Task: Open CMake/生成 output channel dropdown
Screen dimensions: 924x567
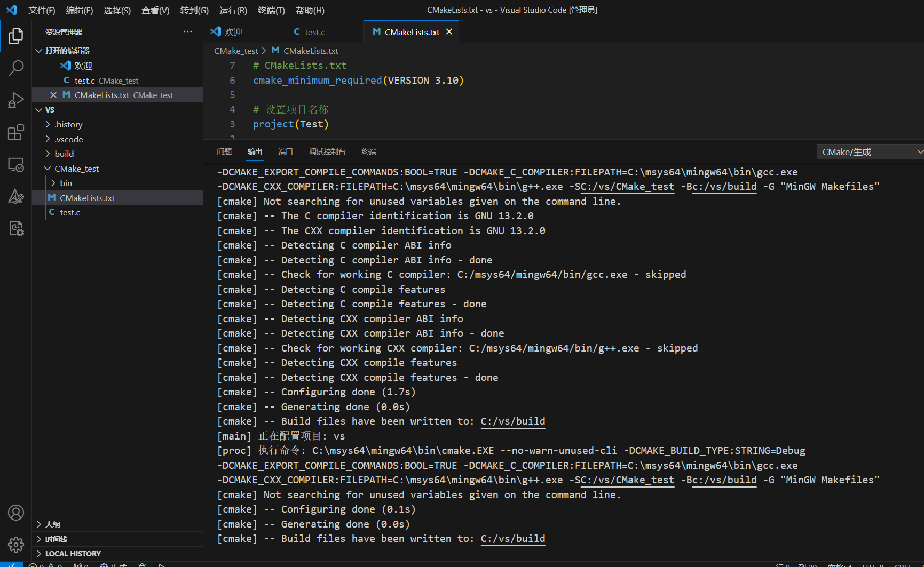Action: click(x=870, y=152)
